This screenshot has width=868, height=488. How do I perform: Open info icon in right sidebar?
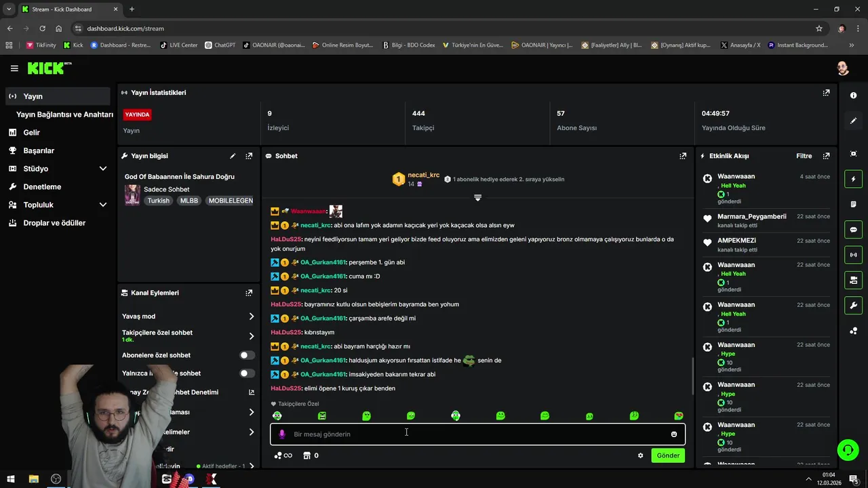click(853, 96)
